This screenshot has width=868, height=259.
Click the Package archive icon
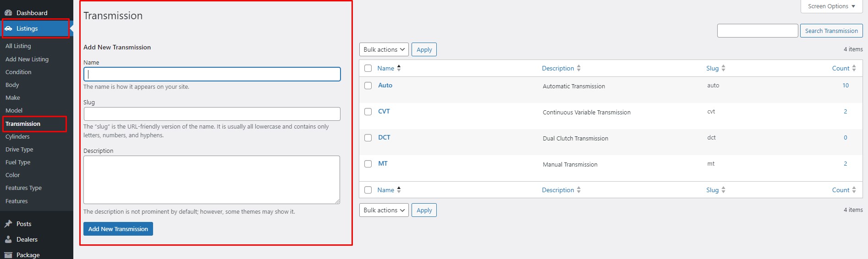pyautogui.click(x=8, y=255)
